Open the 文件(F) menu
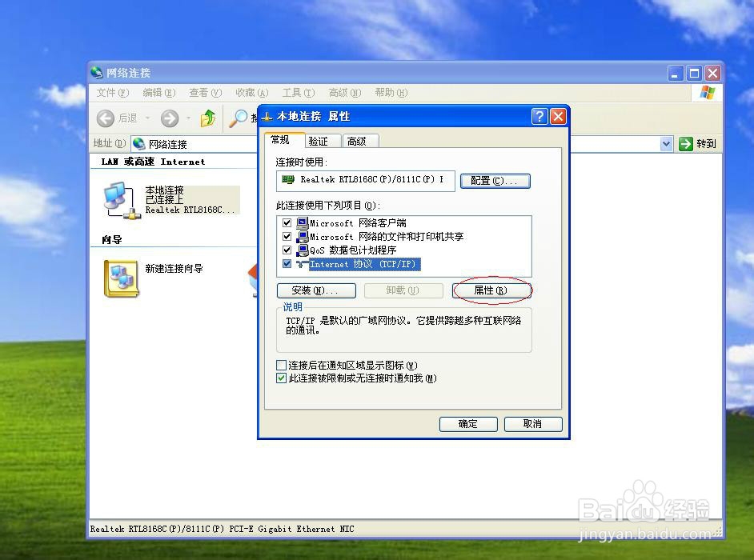754x560 pixels. tap(113, 93)
